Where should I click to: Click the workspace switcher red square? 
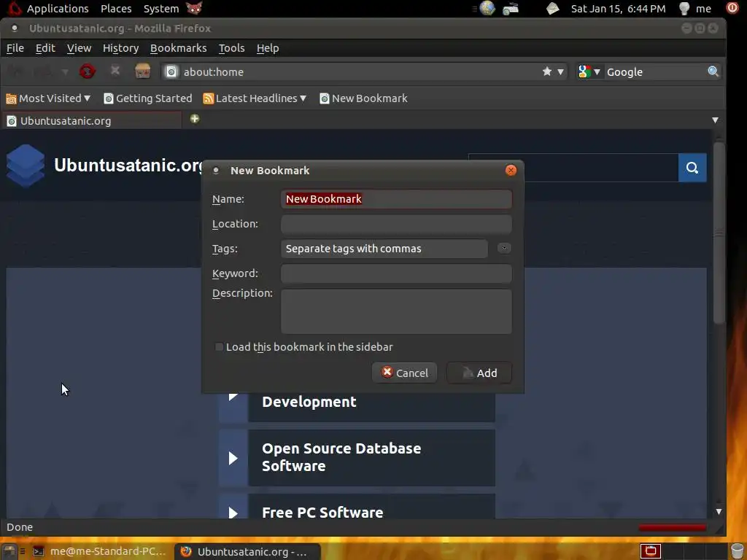tap(650, 551)
